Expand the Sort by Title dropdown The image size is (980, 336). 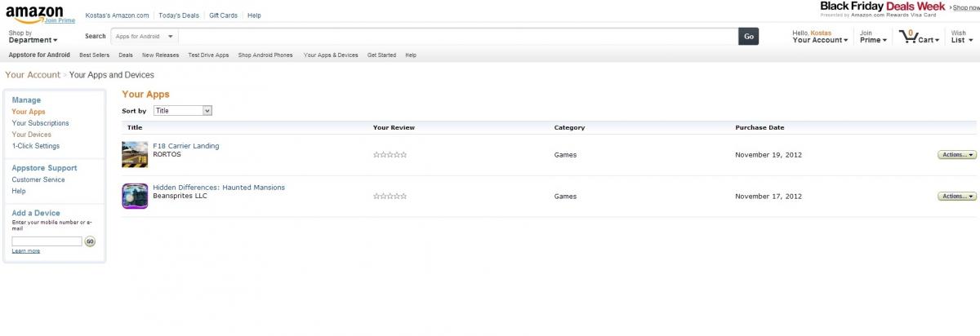coord(183,110)
